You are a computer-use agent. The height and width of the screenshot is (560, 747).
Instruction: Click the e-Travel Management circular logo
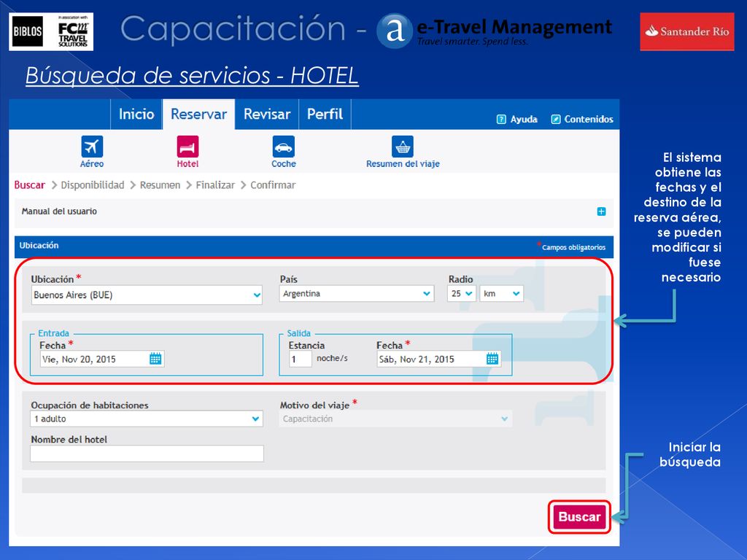394,31
